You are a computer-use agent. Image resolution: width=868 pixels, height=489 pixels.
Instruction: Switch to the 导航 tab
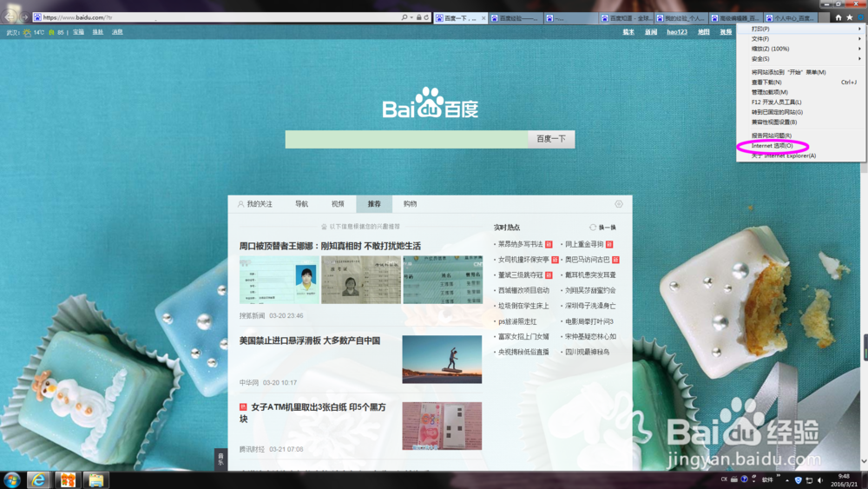pos(302,204)
